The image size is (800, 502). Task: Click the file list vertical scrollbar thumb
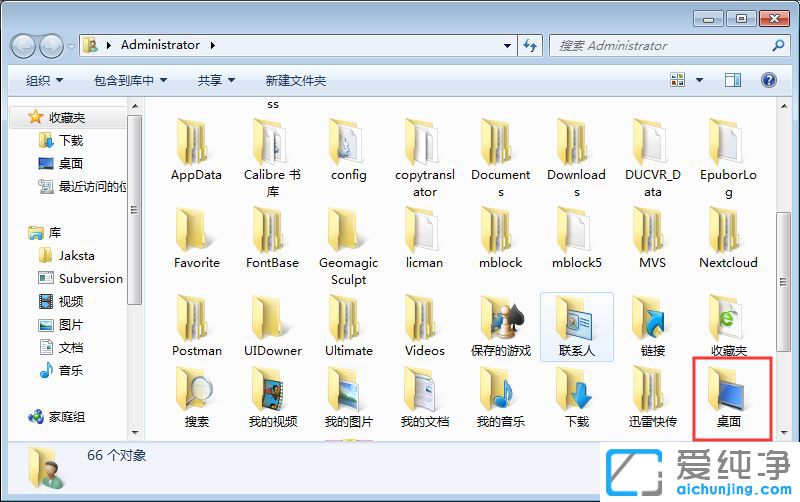783,281
